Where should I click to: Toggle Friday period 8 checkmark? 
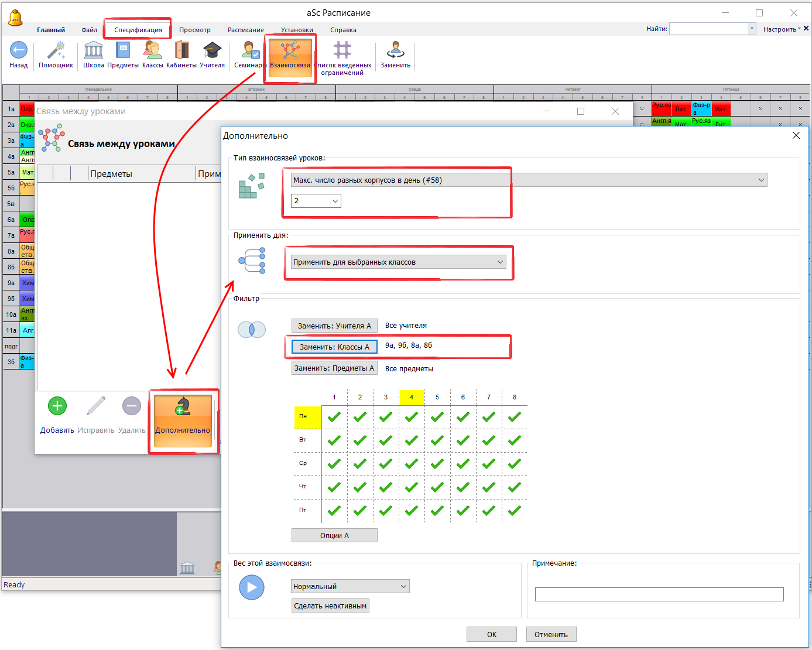[x=515, y=511]
